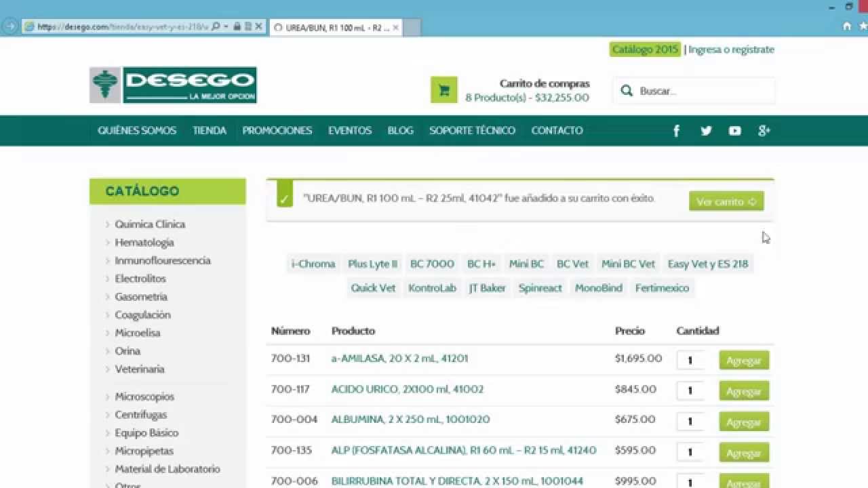
Task: Open Microscopios catalog category
Action: 144,396
